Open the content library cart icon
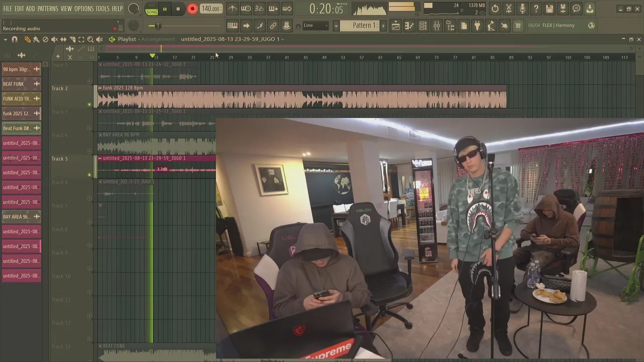The width and height of the screenshot is (644, 362). coord(518,26)
